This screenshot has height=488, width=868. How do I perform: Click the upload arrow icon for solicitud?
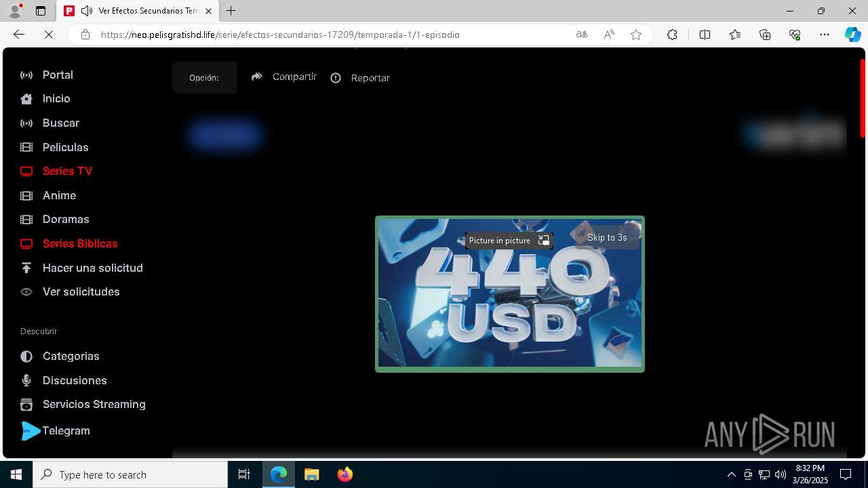[26, 268]
